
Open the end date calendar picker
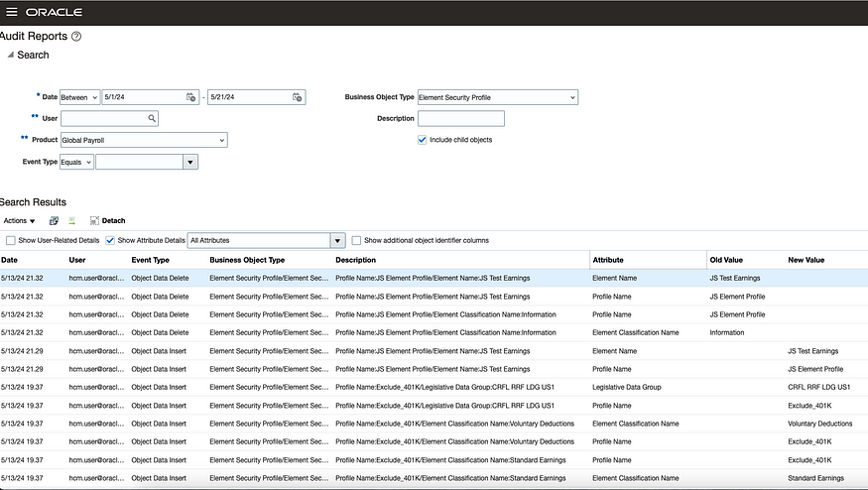[x=297, y=97]
